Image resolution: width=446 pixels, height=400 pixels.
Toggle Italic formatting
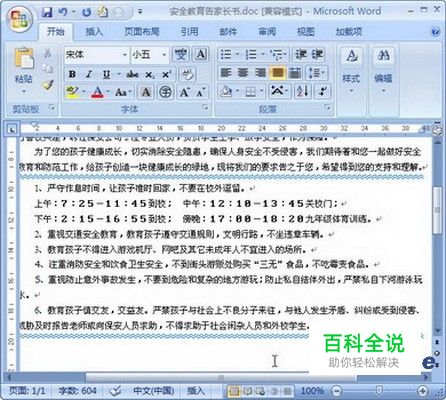click(89, 74)
